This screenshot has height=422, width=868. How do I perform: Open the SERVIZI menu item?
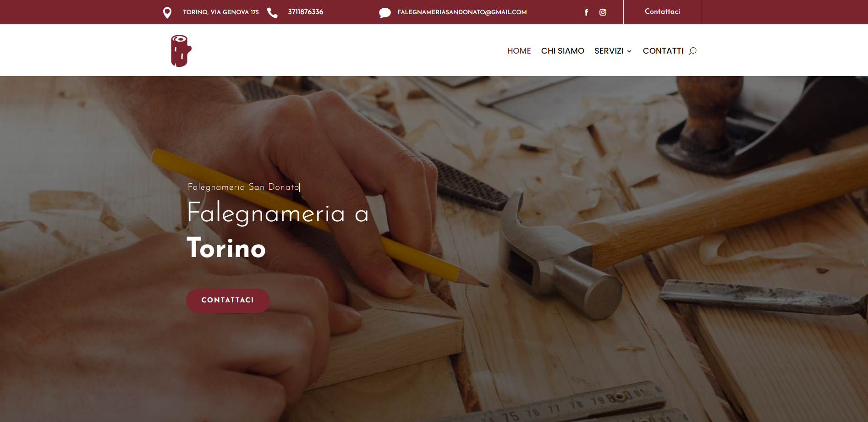pos(609,51)
